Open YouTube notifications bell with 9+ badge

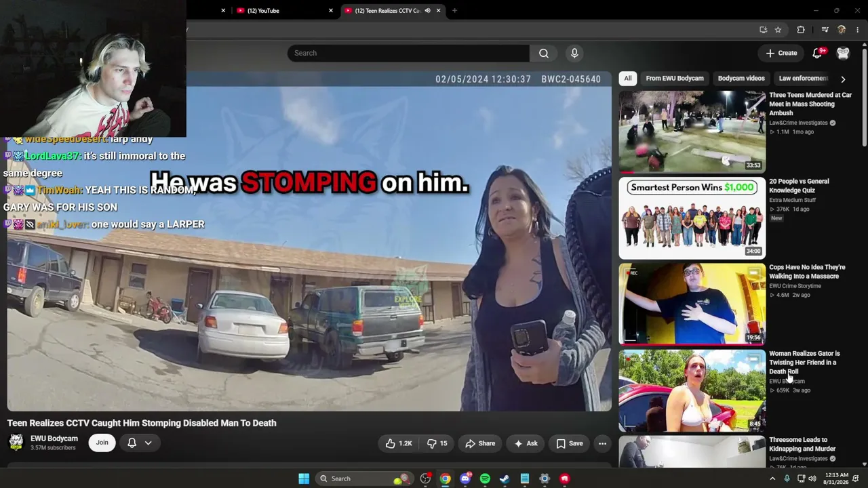(818, 53)
